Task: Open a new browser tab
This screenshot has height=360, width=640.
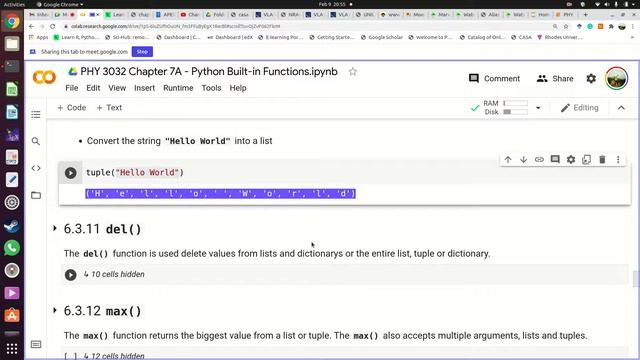Action: point(585,15)
